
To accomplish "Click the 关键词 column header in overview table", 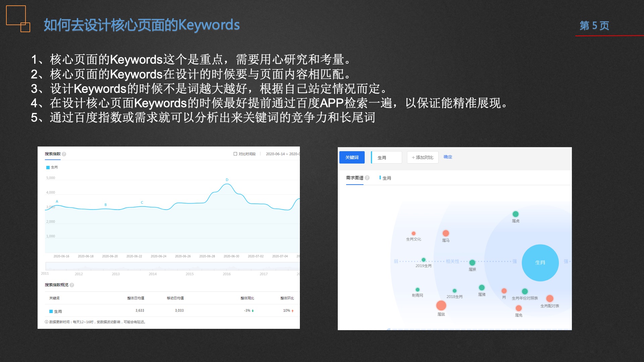I will 54,298.
